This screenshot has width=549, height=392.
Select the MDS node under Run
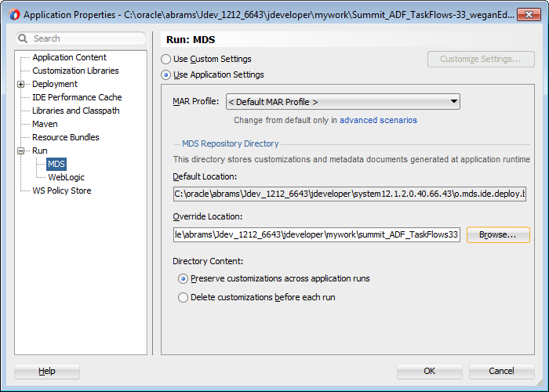tap(56, 164)
